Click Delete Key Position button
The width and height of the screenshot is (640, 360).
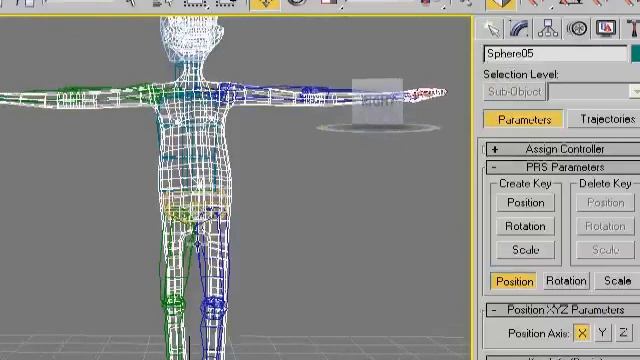click(605, 203)
